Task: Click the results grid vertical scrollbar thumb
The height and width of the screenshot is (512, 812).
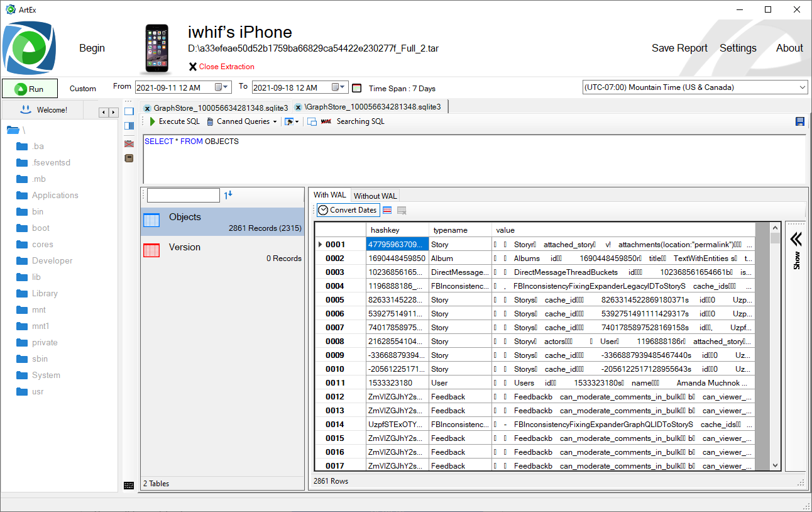Action: tap(775, 238)
